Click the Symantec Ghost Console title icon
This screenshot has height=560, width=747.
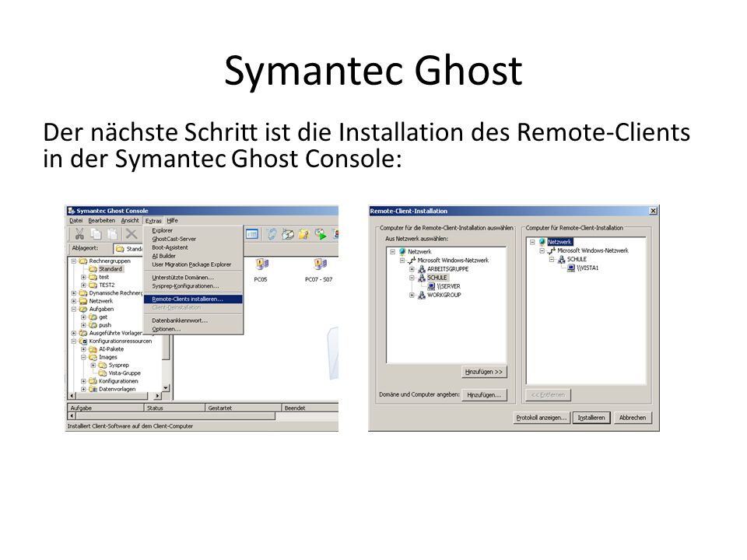point(72,211)
